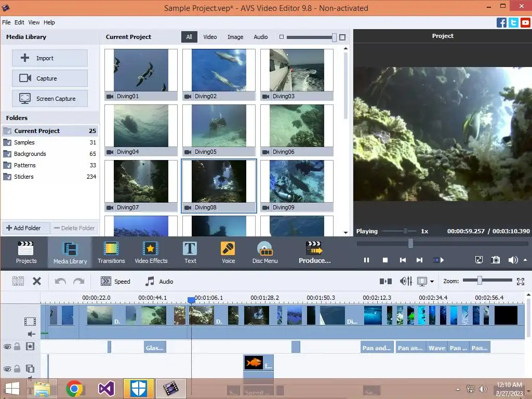The height and width of the screenshot is (399, 532).
Task: Mute the main video track audio
Action: 31,334
